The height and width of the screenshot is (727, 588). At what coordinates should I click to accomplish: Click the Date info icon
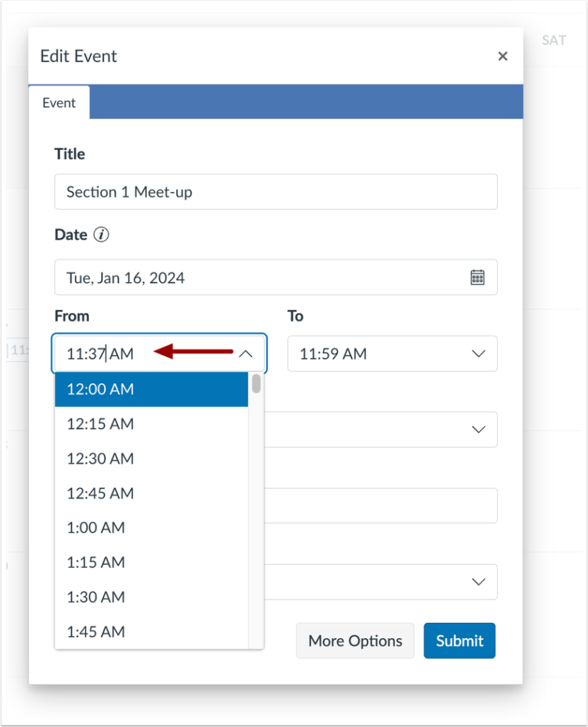(101, 235)
